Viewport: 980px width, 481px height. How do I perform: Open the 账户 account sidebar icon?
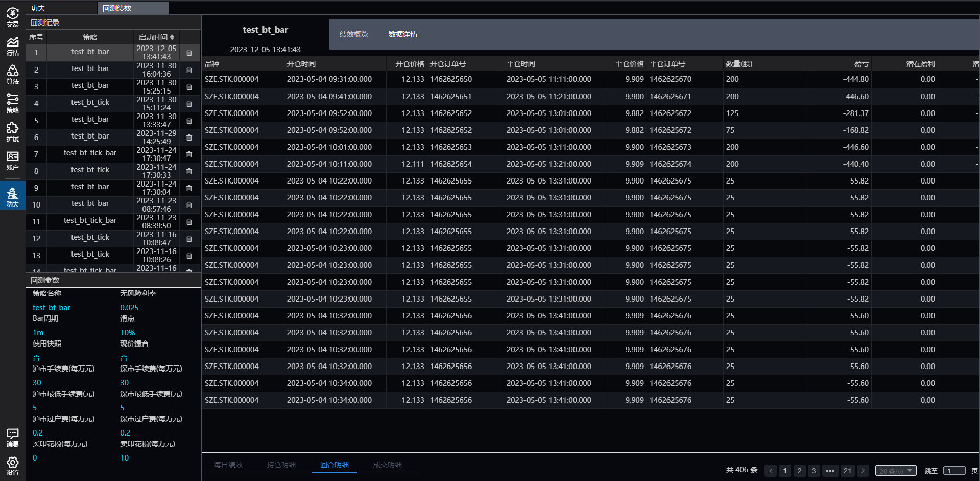pyautogui.click(x=12, y=161)
